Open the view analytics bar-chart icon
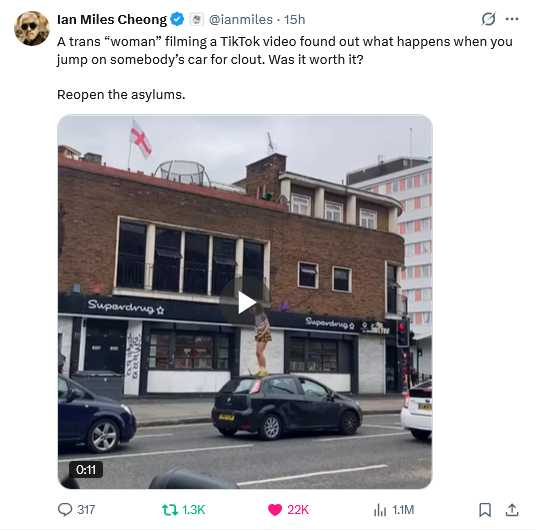The width and height of the screenshot is (535, 530). tap(380, 510)
